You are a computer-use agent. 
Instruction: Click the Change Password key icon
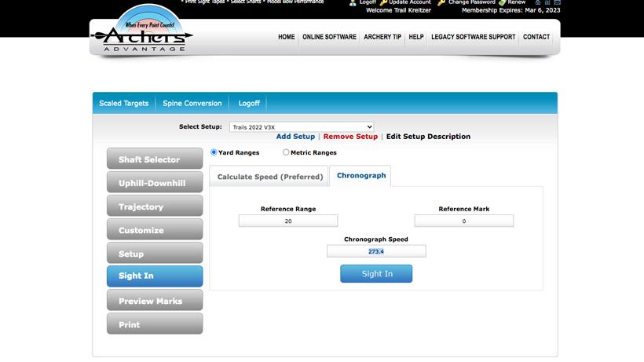point(441,2)
